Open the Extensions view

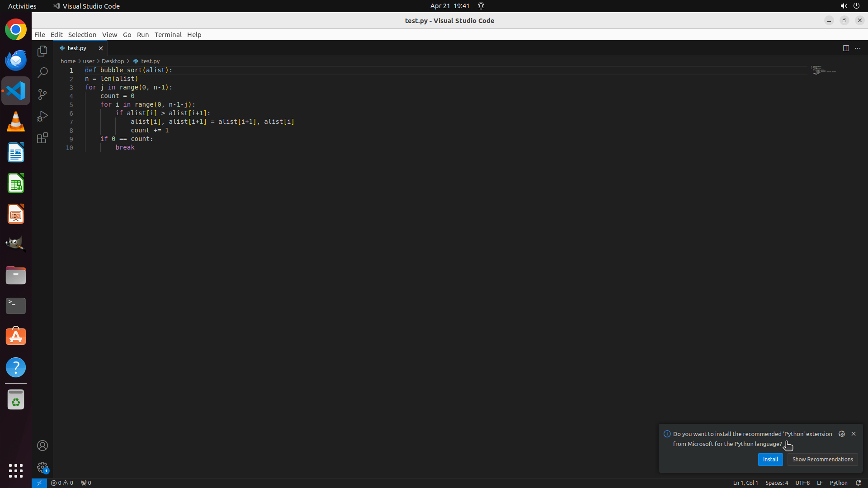[x=42, y=138]
